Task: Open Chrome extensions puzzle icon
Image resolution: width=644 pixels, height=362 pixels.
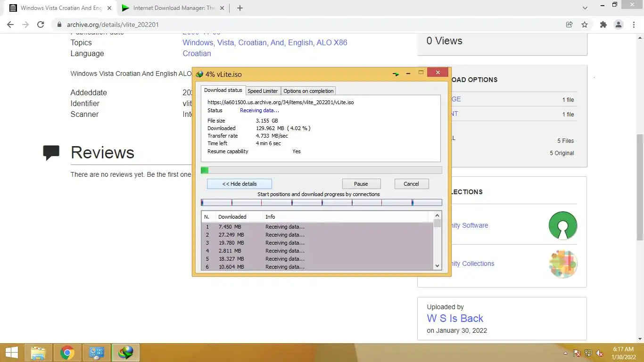Action: point(603,25)
